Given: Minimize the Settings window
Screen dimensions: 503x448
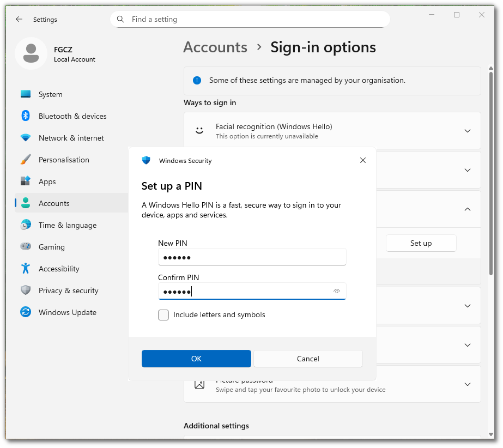Looking at the screenshot, I should 432,15.
